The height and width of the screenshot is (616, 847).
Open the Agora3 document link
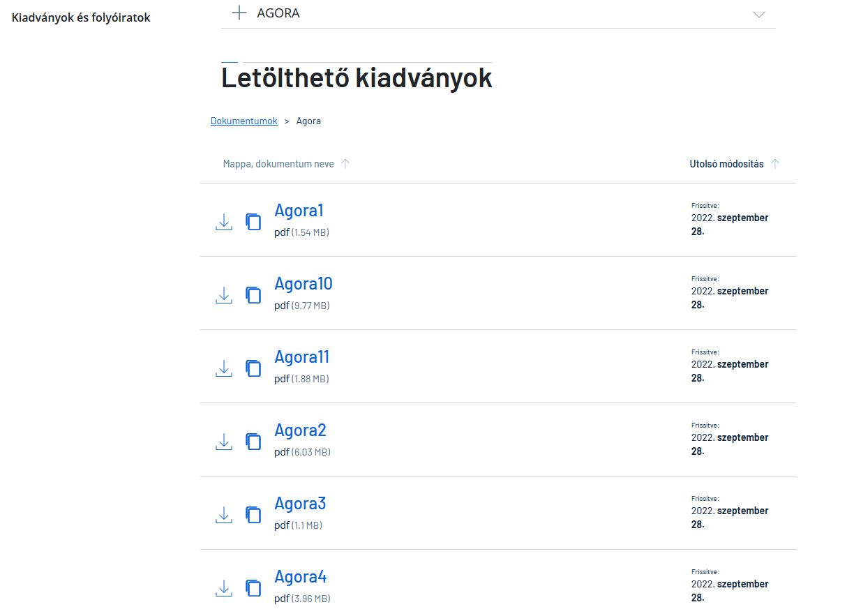pyautogui.click(x=300, y=503)
